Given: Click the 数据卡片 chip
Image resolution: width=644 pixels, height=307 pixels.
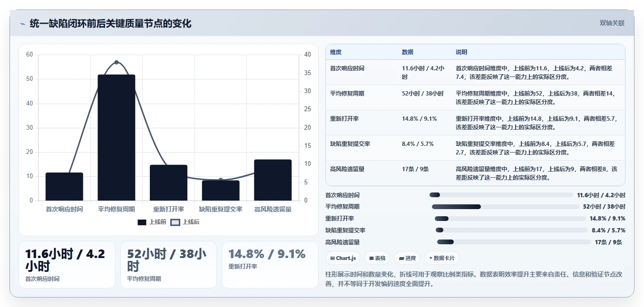Looking at the screenshot, I should click(x=442, y=258).
